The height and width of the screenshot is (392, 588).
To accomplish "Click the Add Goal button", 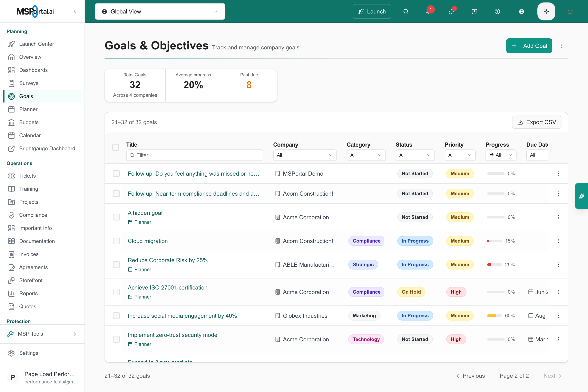I will [x=529, y=46].
